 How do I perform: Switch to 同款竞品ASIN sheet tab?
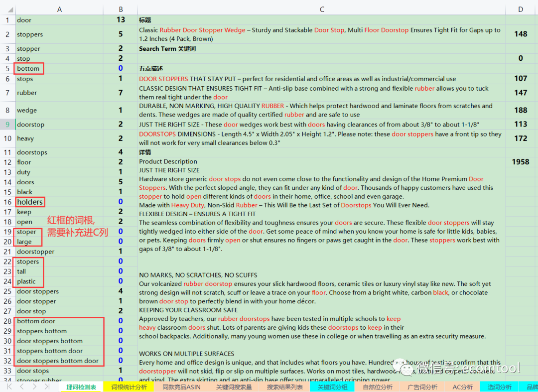181,387
